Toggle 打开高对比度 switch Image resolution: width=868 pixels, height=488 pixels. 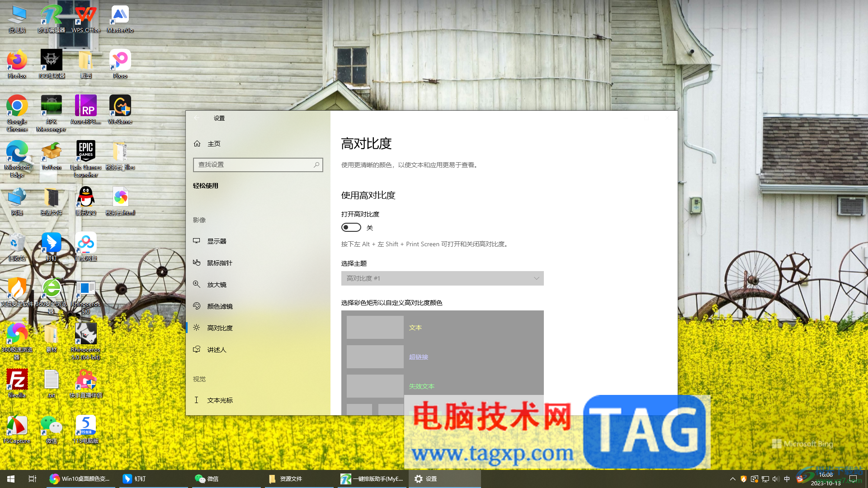point(351,227)
